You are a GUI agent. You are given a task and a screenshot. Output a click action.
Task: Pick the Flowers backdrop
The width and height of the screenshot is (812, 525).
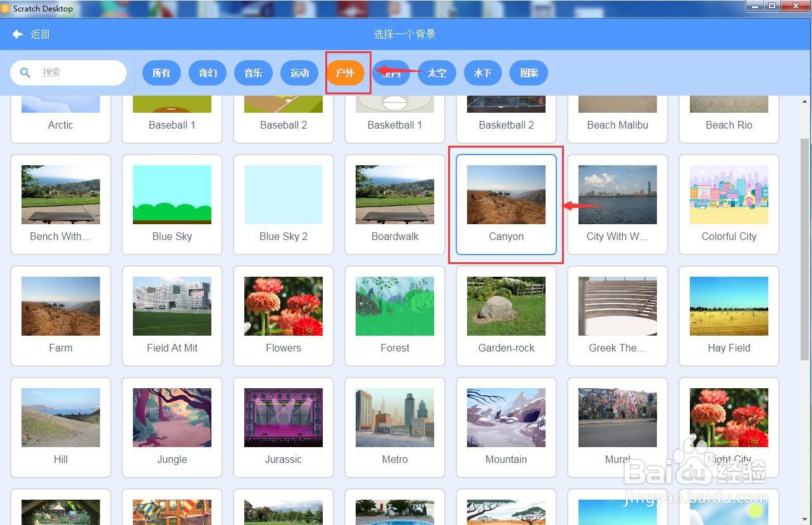(284, 316)
